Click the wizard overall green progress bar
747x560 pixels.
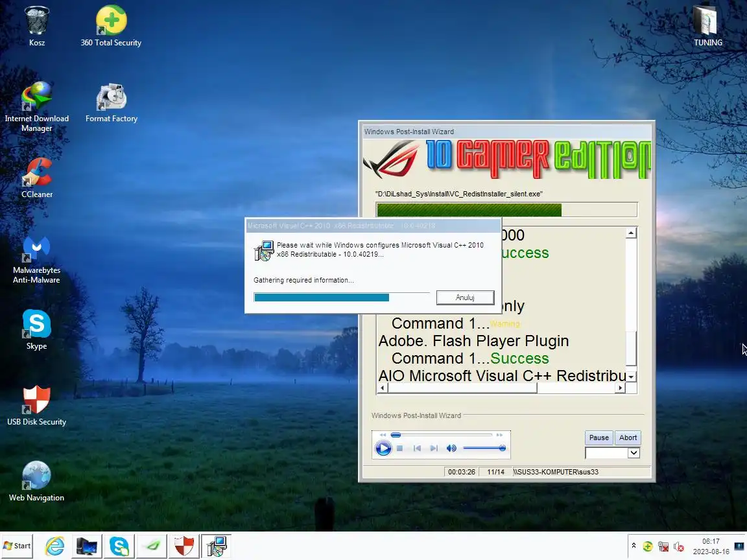pos(507,210)
